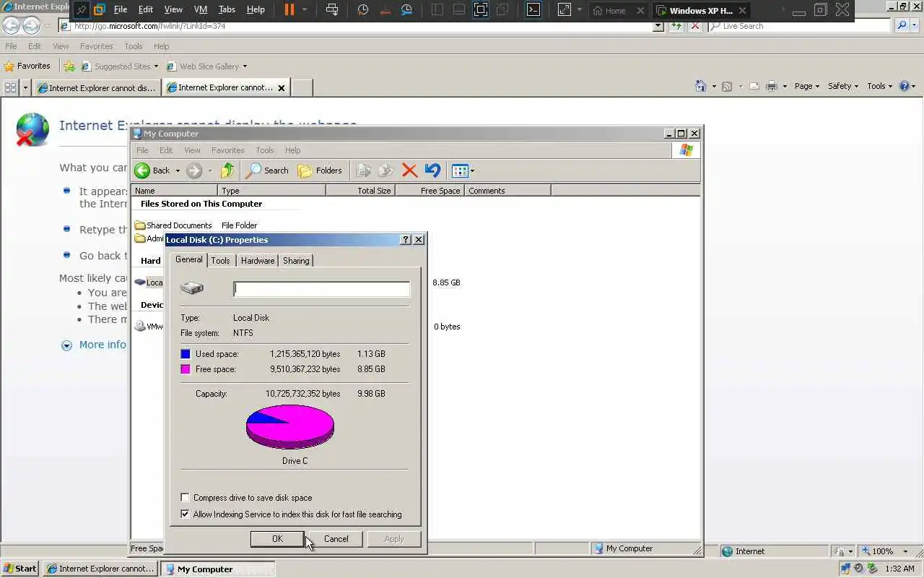Switch to the Sharing tab in Properties
924x578 pixels.
pyautogui.click(x=296, y=261)
